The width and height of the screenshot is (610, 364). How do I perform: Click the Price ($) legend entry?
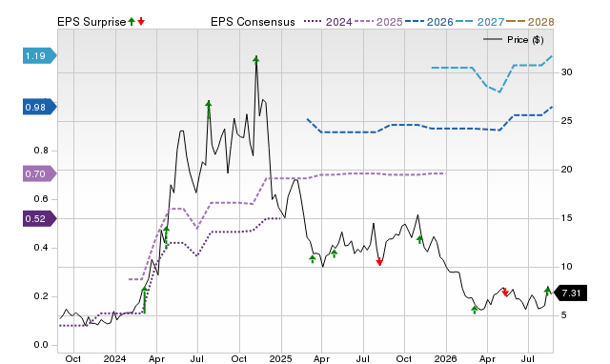point(514,40)
